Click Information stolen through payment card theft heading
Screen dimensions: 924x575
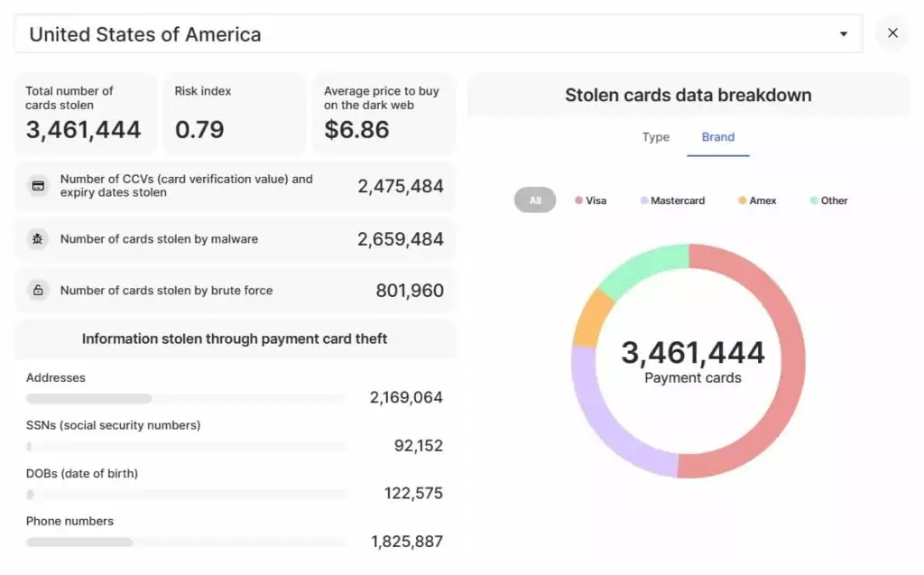(x=235, y=339)
